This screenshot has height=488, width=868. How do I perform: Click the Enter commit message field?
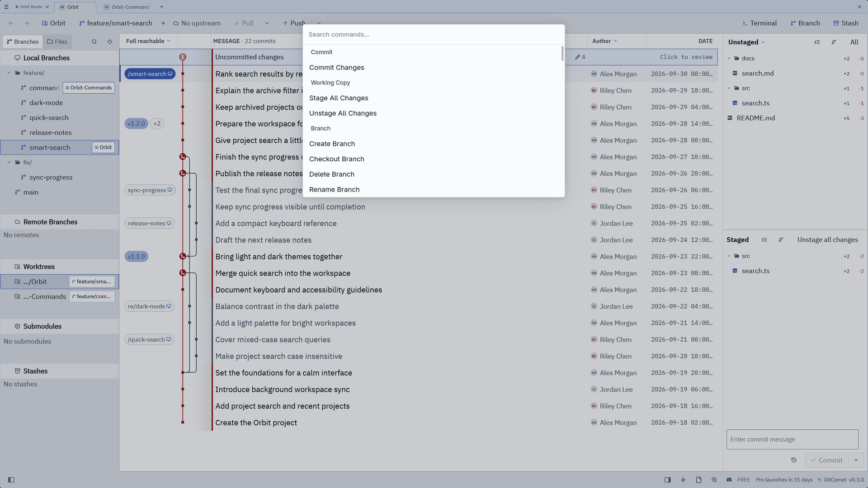coord(792,439)
